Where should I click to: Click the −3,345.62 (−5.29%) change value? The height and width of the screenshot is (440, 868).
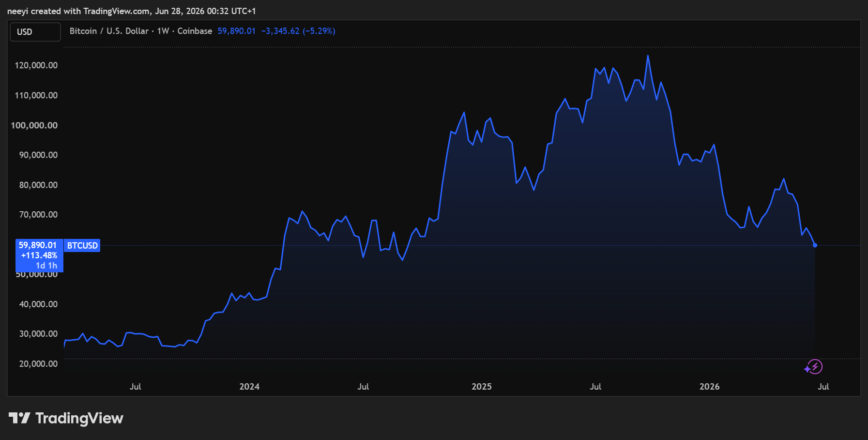pyautogui.click(x=298, y=31)
